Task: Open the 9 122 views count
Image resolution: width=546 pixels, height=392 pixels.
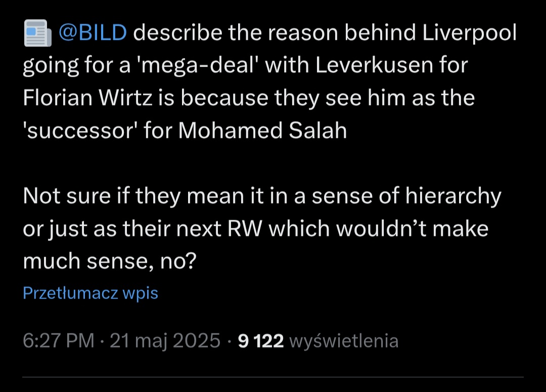Action: 261,341
